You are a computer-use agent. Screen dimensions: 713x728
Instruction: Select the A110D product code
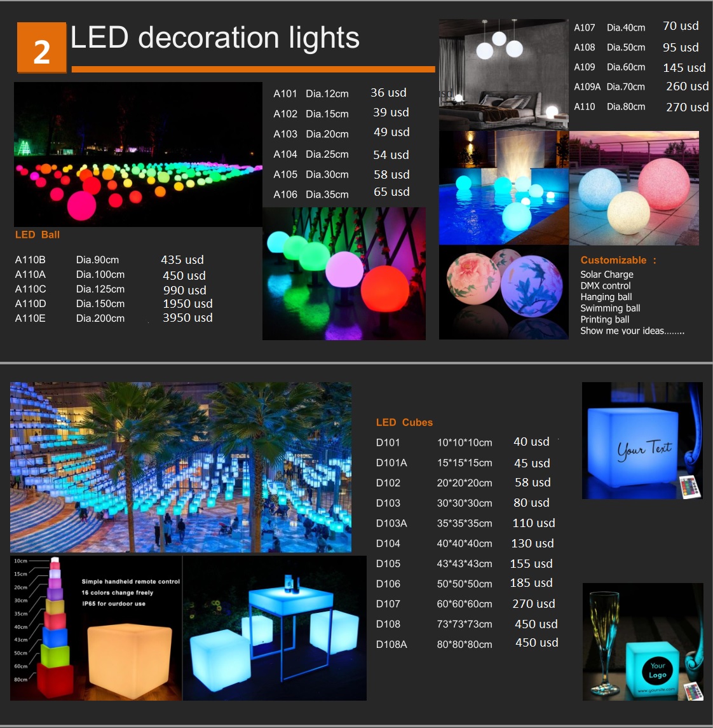coord(30,304)
